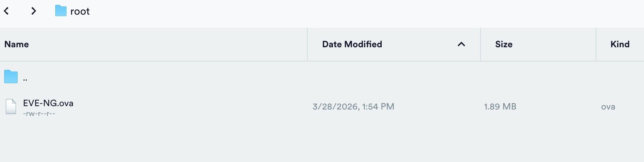Click the root breadcrumb label
This screenshot has width=644, height=162.
click(80, 12)
